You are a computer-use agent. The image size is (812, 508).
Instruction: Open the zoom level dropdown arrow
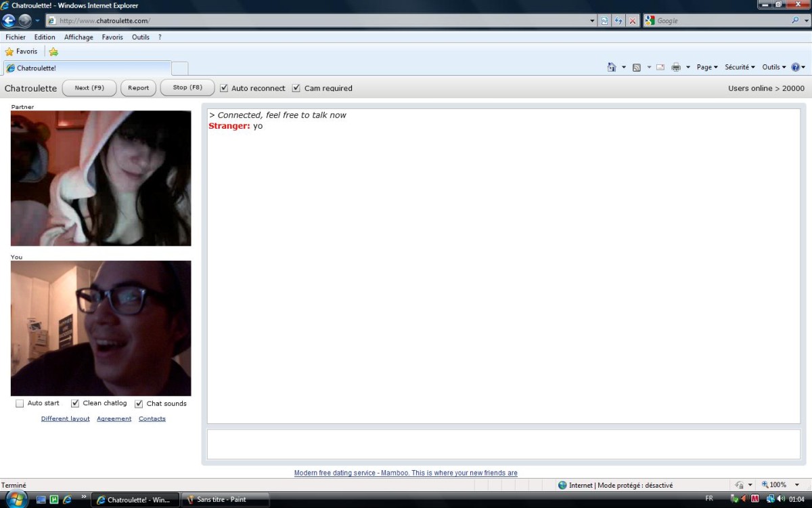coord(797,485)
